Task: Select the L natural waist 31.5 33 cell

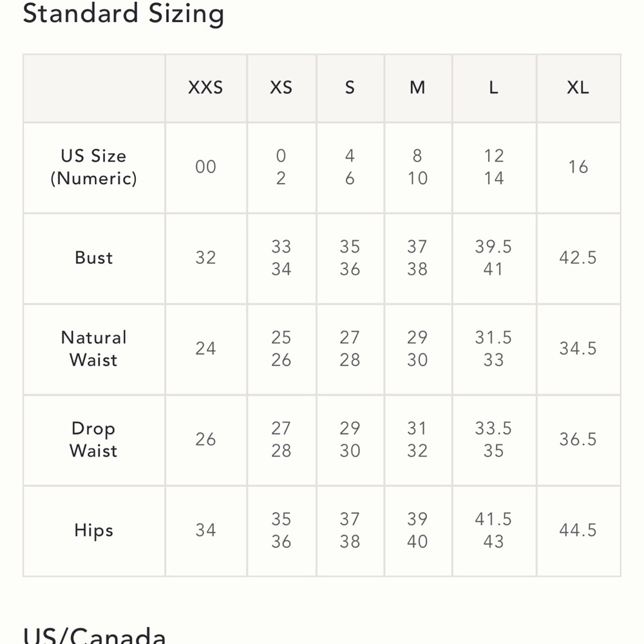Action: 494,348
